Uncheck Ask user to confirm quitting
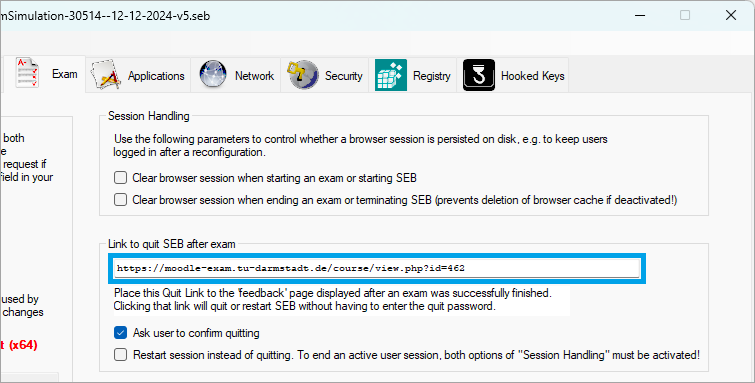 [x=120, y=333]
